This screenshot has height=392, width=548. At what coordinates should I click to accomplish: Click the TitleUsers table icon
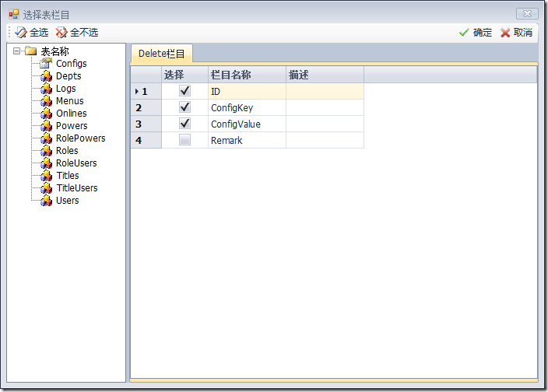46,188
